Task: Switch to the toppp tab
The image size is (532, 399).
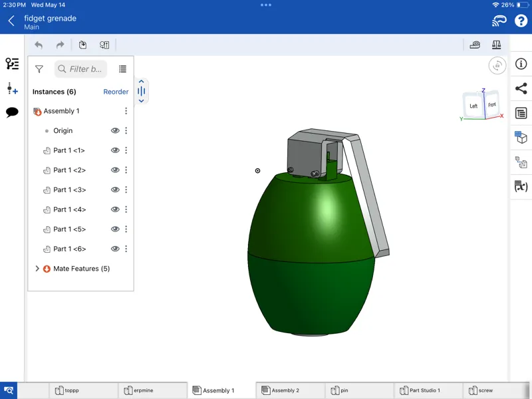Action: click(x=84, y=390)
